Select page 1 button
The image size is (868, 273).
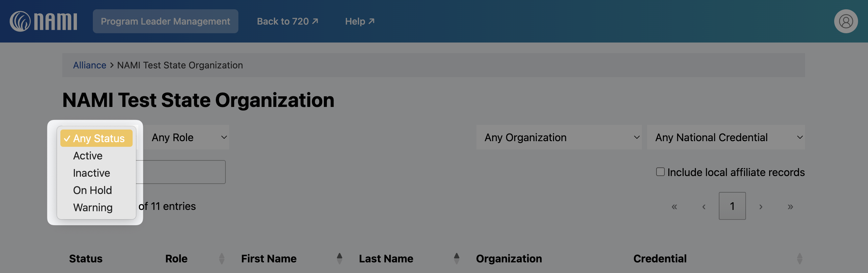tap(732, 206)
